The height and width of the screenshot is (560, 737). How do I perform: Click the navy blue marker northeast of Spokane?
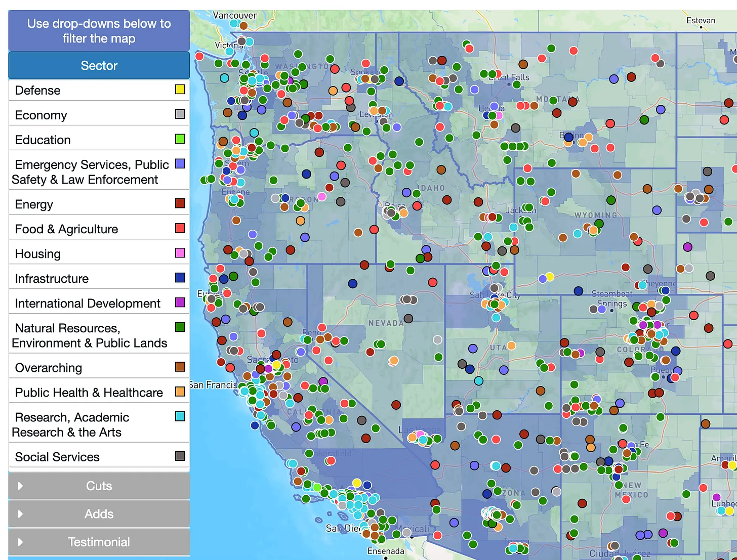click(399, 81)
